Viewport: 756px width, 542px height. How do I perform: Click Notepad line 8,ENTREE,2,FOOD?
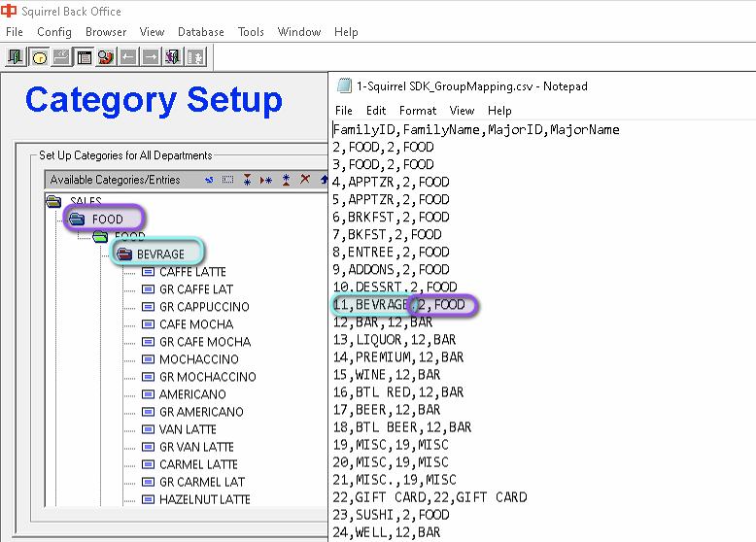391,252
